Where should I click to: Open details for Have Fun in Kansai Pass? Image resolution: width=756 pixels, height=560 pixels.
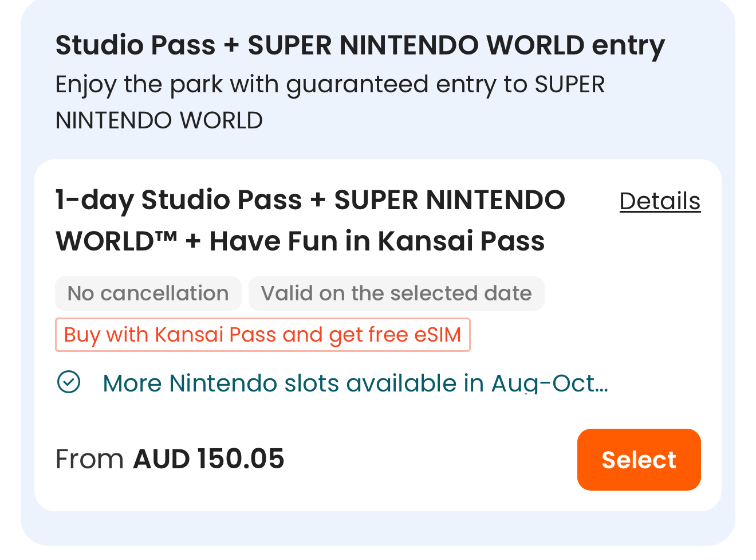(x=660, y=201)
